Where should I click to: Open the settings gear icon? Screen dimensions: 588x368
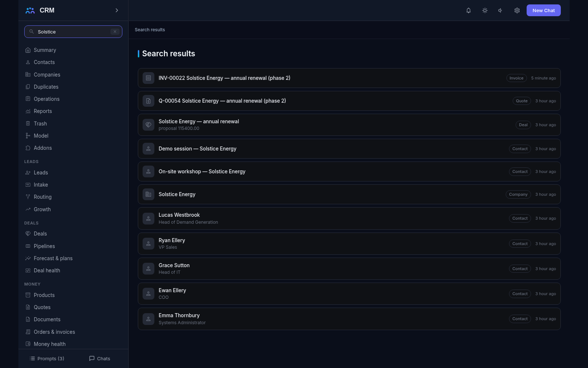(517, 10)
